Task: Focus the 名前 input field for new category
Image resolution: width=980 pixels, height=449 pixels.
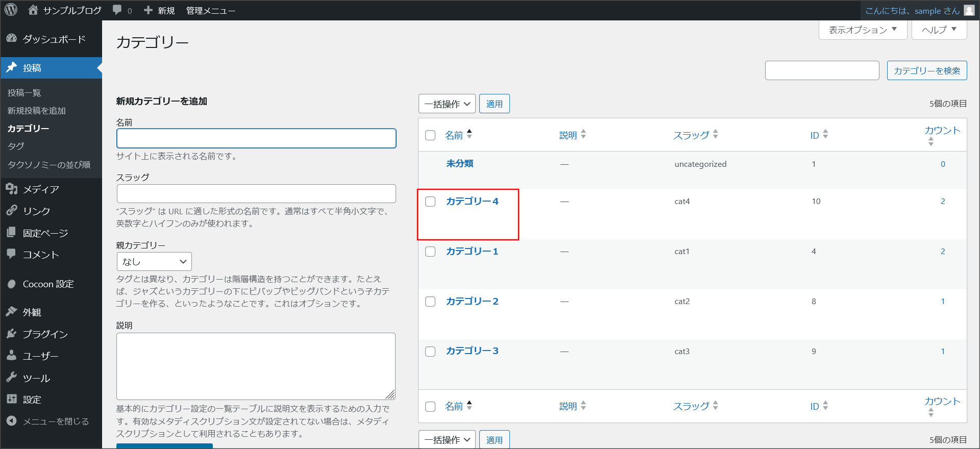Action: click(x=256, y=138)
